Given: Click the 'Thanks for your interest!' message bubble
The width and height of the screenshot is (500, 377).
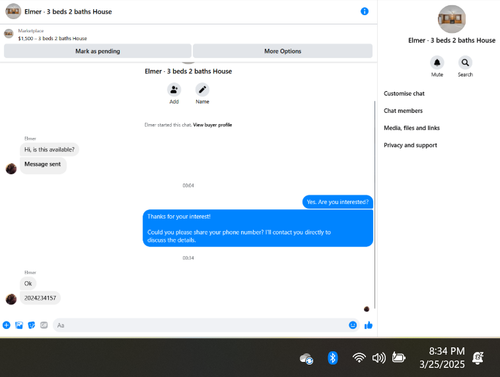Looking at the screenshot, I should pyautogui.click(x=258, y=228).
